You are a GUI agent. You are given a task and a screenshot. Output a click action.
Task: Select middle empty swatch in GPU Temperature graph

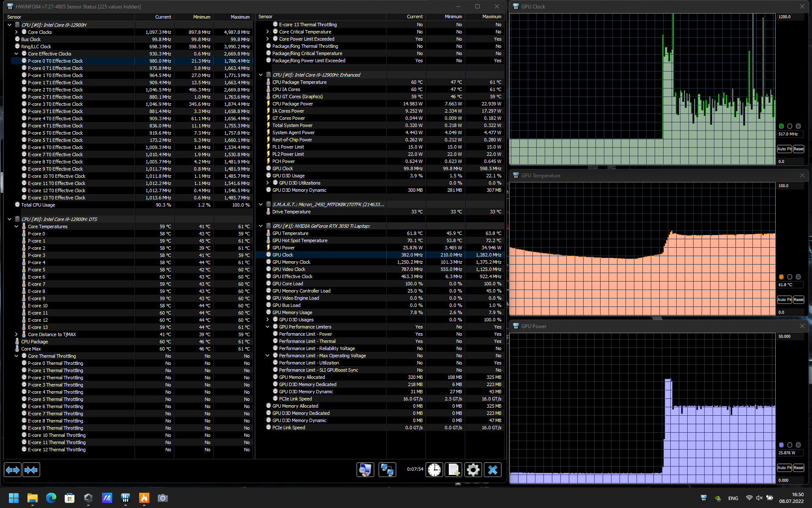790,277
